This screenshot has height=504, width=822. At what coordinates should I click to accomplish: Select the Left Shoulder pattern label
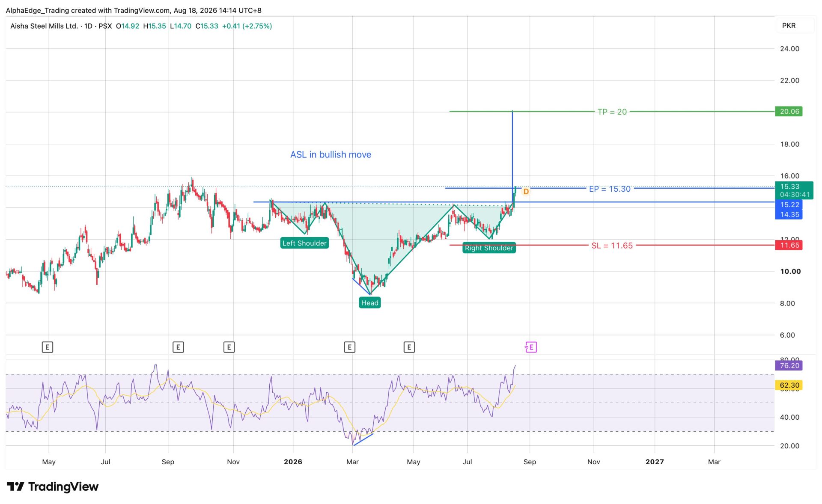(x=304, y=243)
